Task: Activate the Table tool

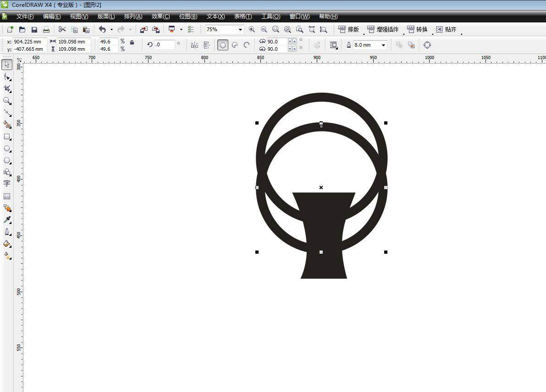Action: (7, 196)
